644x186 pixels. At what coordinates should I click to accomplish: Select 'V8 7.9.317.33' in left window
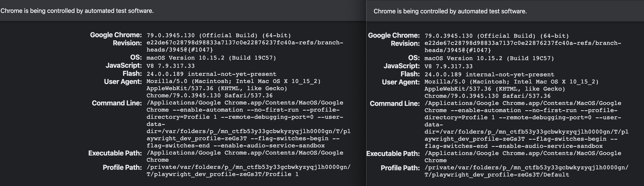(170, 66)
